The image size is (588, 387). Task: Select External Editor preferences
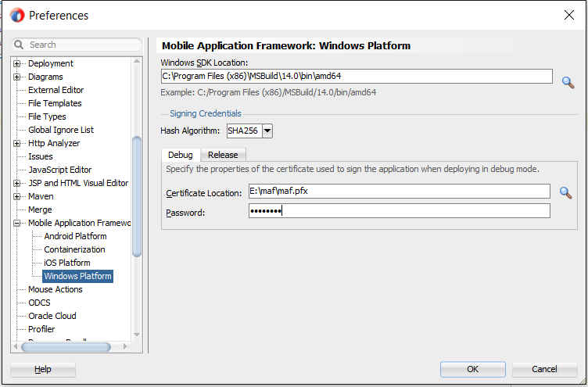(56, 90)
